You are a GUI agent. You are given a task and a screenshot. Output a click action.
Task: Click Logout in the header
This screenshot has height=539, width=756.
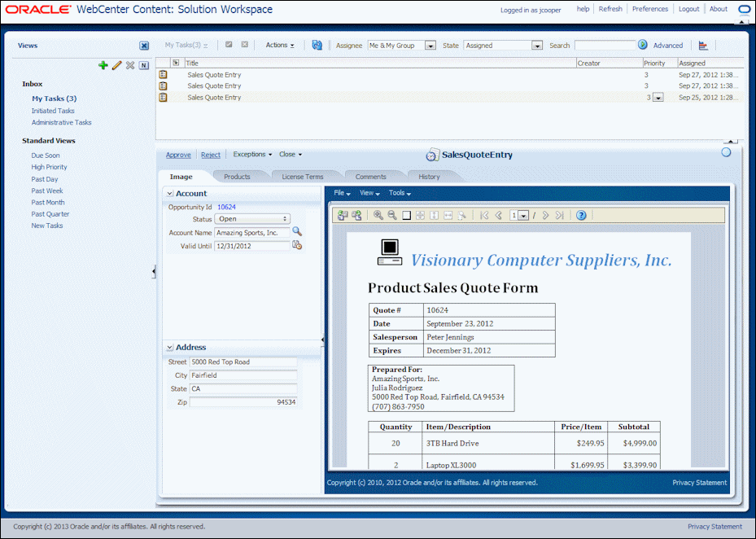[x=688, y=9]
